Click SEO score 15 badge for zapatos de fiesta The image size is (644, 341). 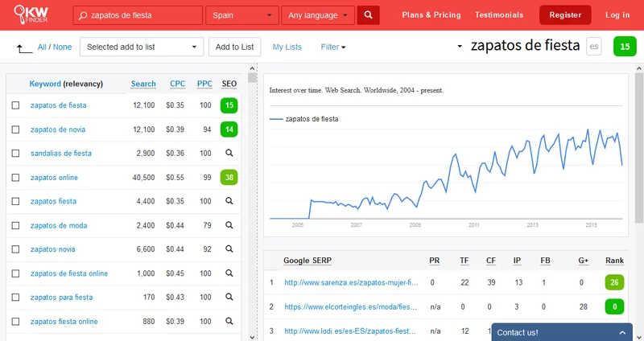(x=229, y=105)
